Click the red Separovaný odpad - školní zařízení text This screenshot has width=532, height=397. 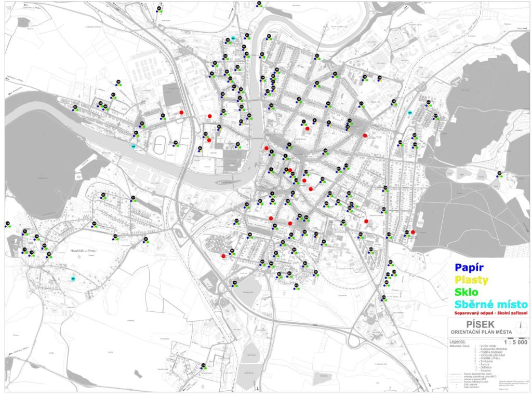tap(491, 313)
